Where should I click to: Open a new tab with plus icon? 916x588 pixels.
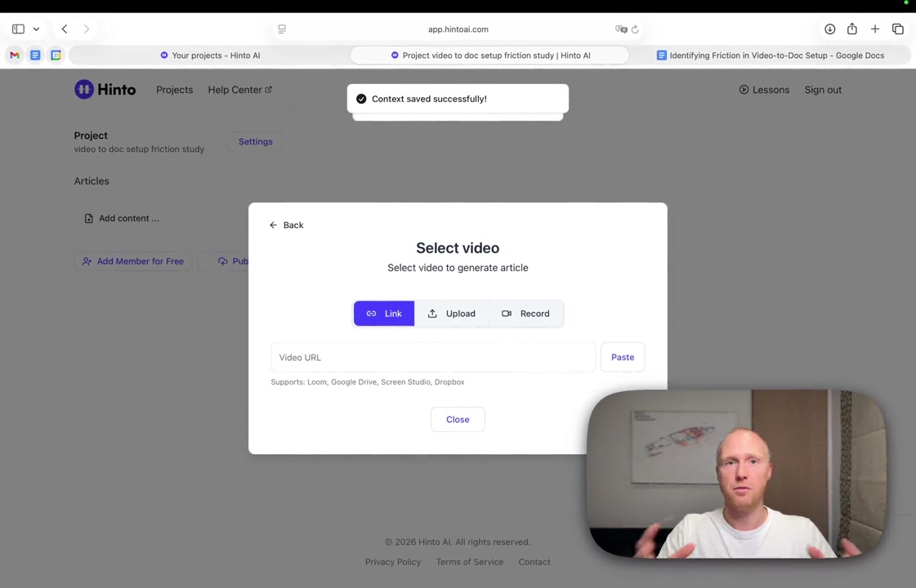click(x=875, y=29)
